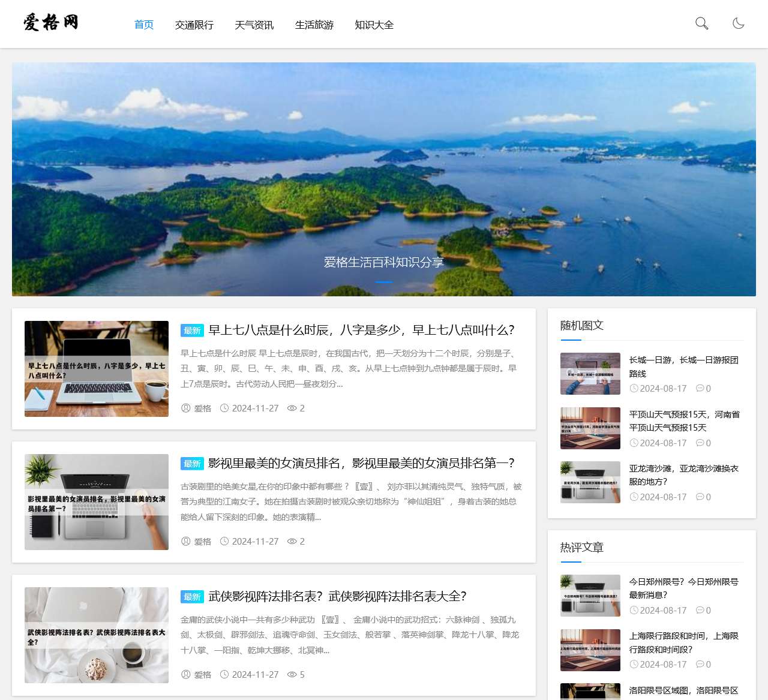The width and height of the screenshot is (768, 700).
Task: Click the eye view-count icon on second article
Action: click(x=290, y=541)
